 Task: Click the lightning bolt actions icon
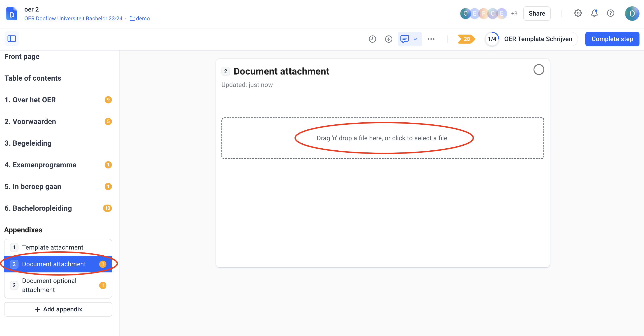[x=389, y=39]
